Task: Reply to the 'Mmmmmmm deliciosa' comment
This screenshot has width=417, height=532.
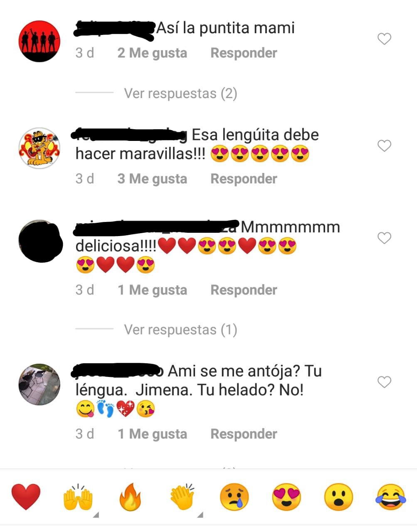Action: point(244,290)
